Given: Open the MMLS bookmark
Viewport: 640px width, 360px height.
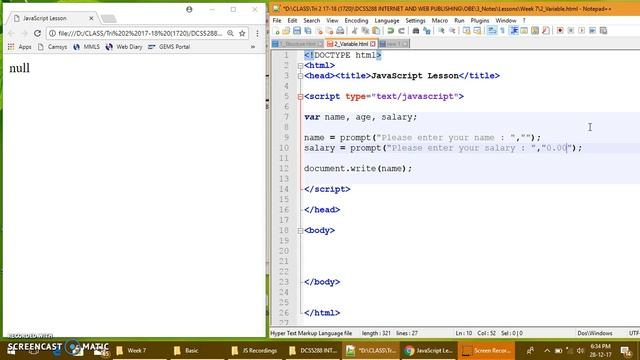Looking at the screenshot, I should point(87,47).
